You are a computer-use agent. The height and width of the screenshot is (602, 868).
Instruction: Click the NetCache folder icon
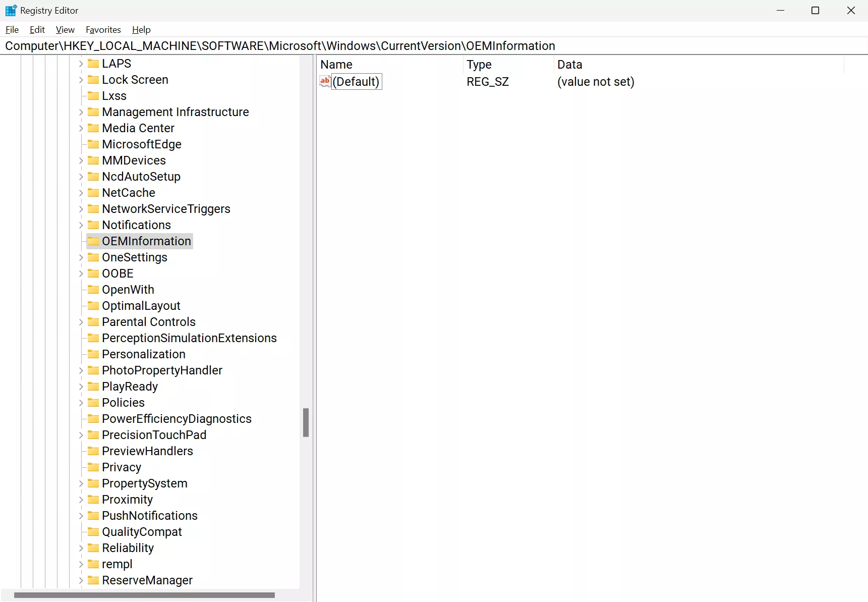pos(93,193)
